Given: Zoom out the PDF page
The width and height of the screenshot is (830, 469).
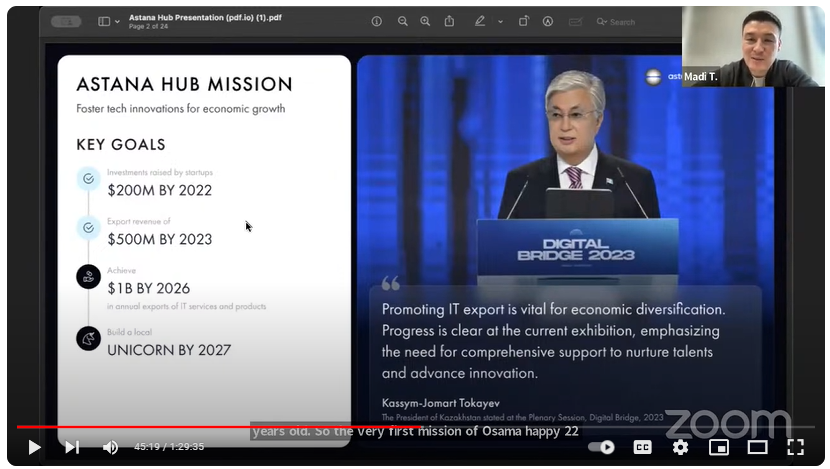Looking at the screenshot, I should (402, 21).
